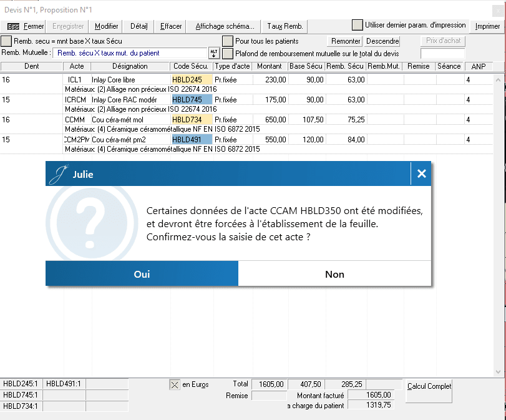Open 'Affichage schéma...' from the toolbar
The image size is (506, 420).
click(x=225, y=26)
